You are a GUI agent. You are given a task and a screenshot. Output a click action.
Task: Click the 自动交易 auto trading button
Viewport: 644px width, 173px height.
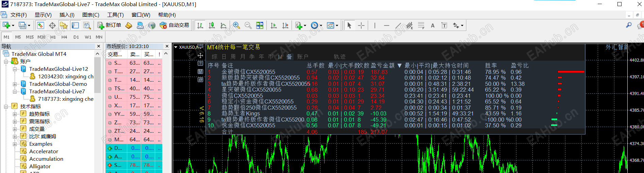pos(174,26)
